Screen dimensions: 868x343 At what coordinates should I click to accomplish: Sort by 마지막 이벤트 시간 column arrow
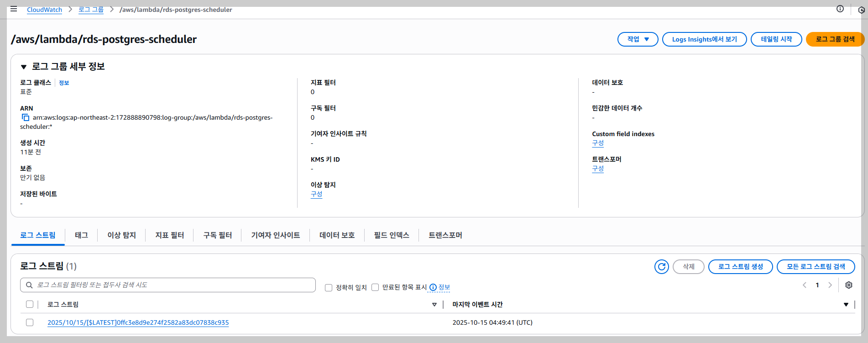[846, 305]
